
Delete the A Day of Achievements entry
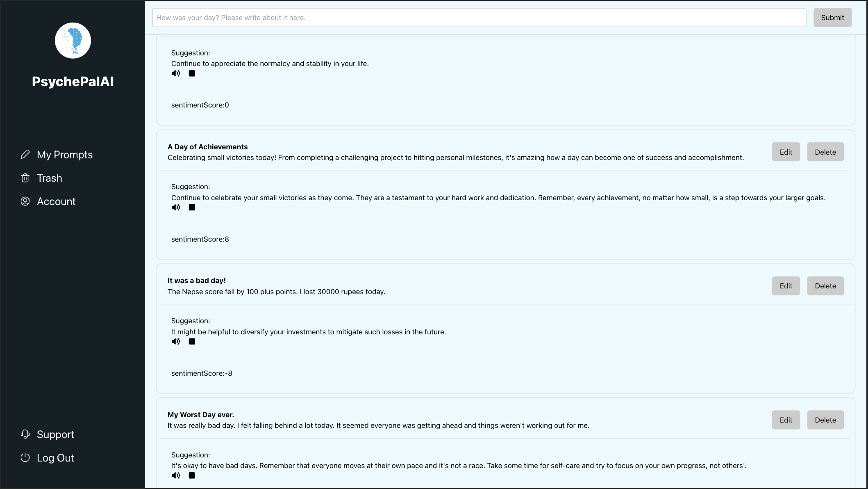coord(825,152)
